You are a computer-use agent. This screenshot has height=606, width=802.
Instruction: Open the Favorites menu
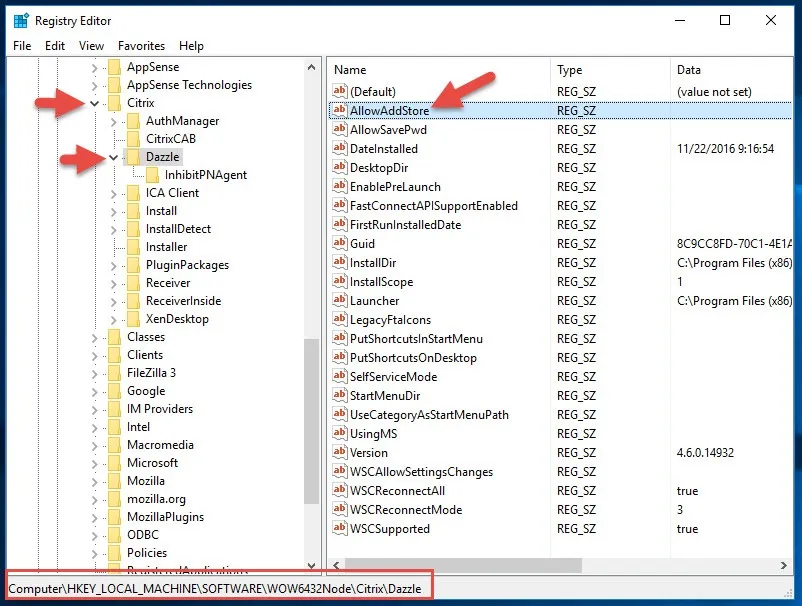tap(141, 46)
